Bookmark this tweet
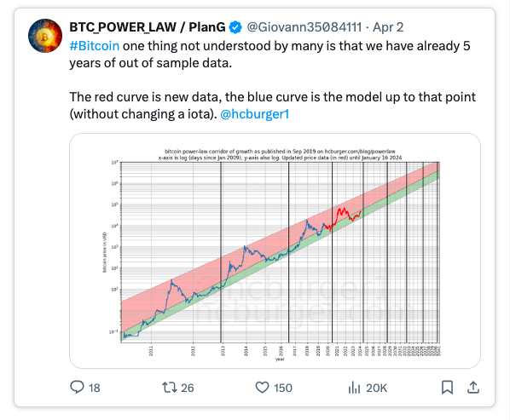The height and width of the screenshot is (420, 510). pos(447,387)
